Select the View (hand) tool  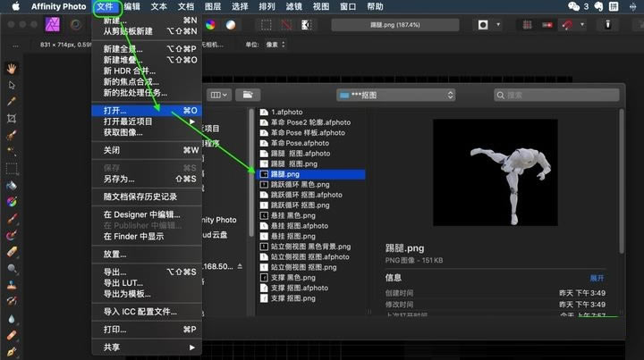click(12, 68)
